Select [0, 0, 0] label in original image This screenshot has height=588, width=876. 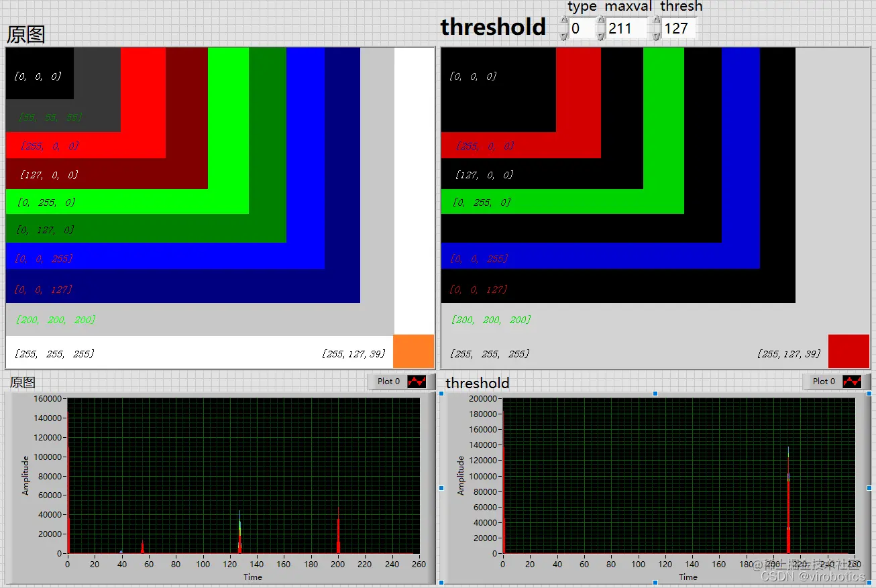pyautogui.click(x=38, y=76)
